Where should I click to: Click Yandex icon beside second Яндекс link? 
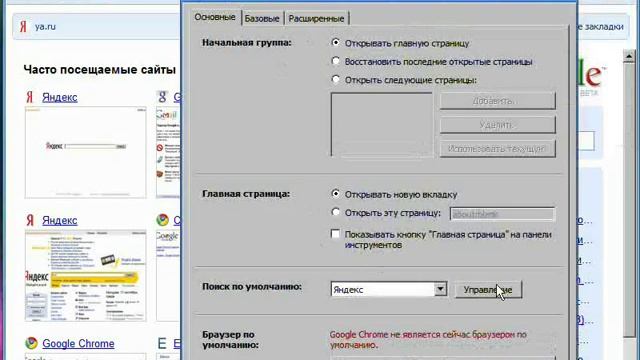[30, 220]
